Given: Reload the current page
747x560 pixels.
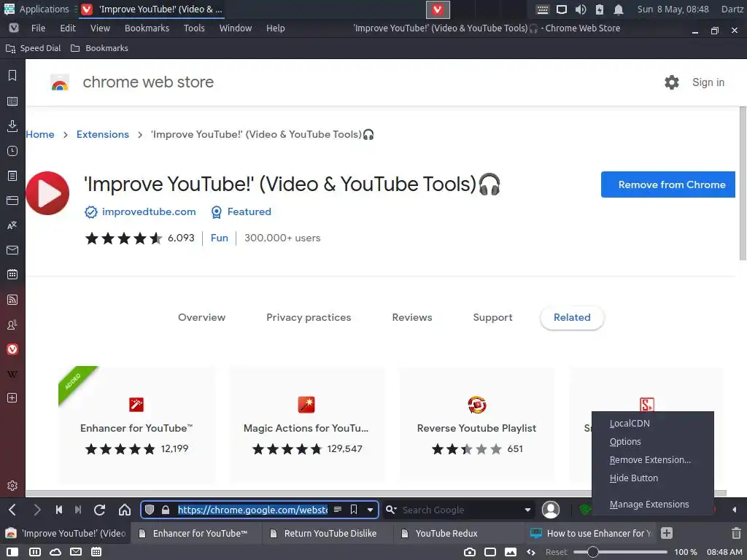Looking at the screenshot, I should click(x=99, y=510).
